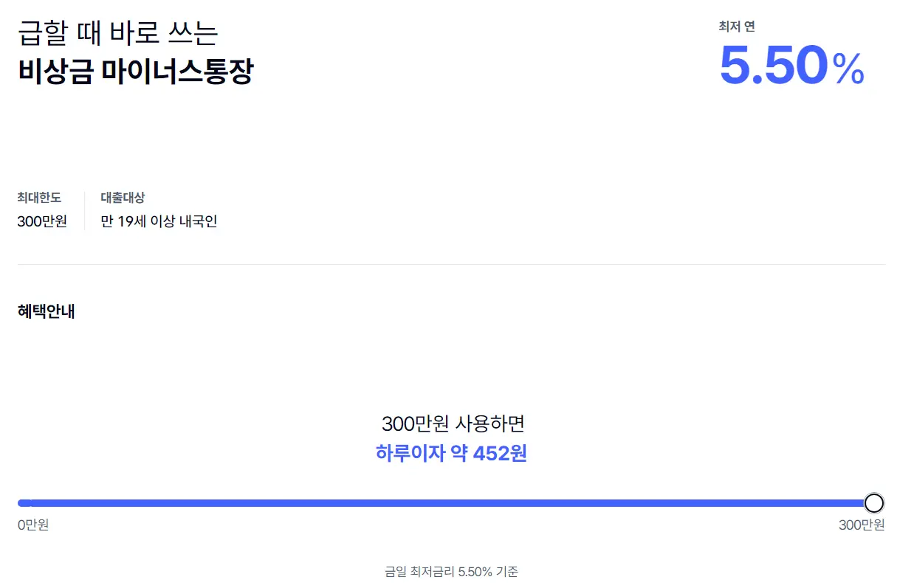Select the 만 19세 이상 내국인 text
Image resolution: width=897 pixels, height=588 pixels.
pos(159,221)
